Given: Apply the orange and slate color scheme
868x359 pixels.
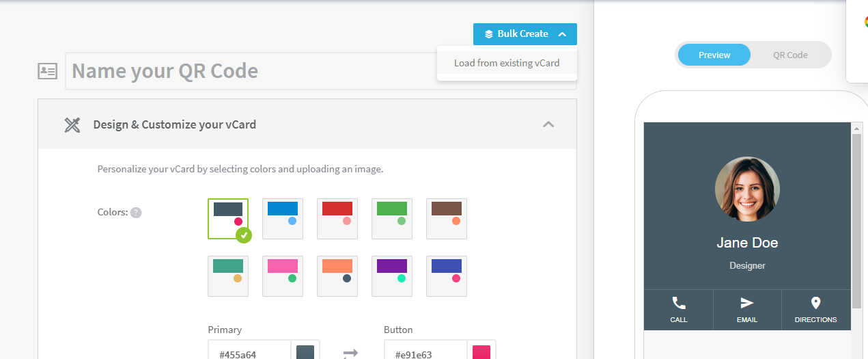Looking at the screenshot, I should tap(337, 276).
